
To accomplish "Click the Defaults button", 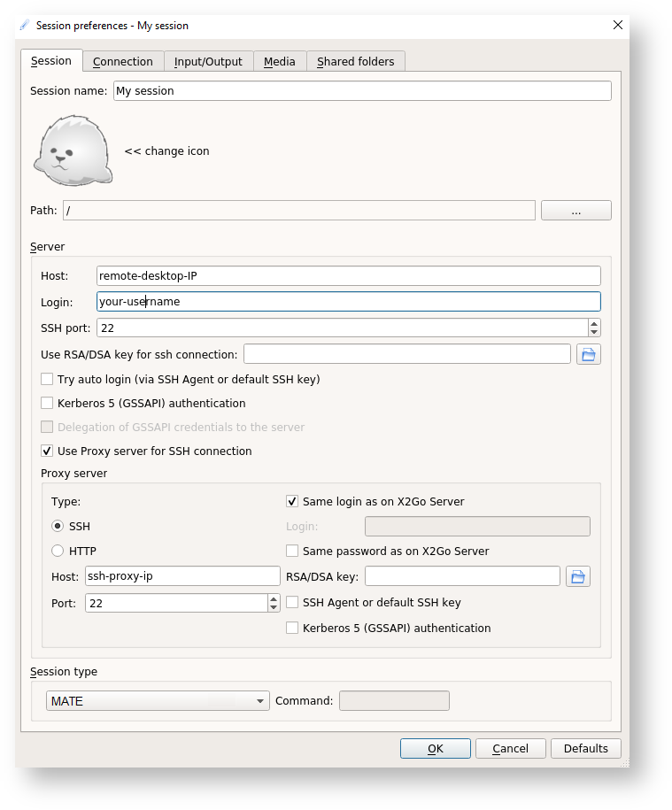I will point(585,748).
